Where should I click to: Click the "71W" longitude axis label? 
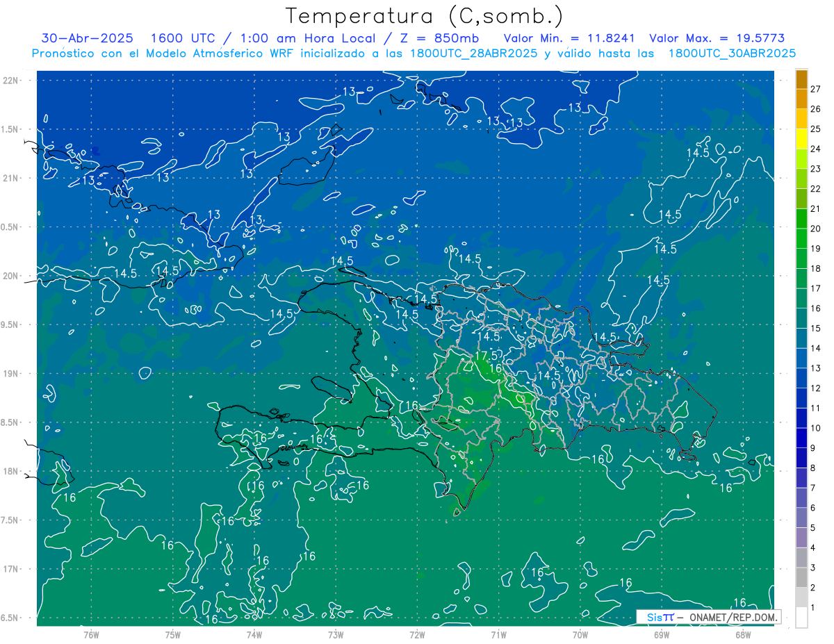(x=498, y=634)
